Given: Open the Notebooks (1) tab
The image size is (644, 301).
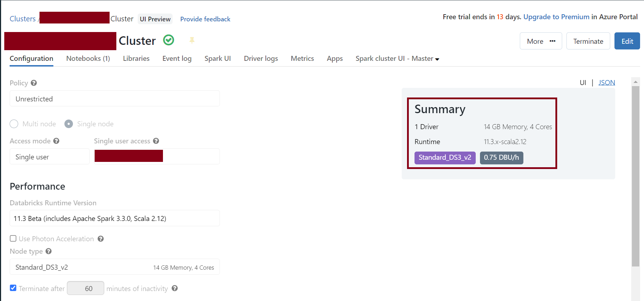Looking at the screenshot, I should coord(88,59).
